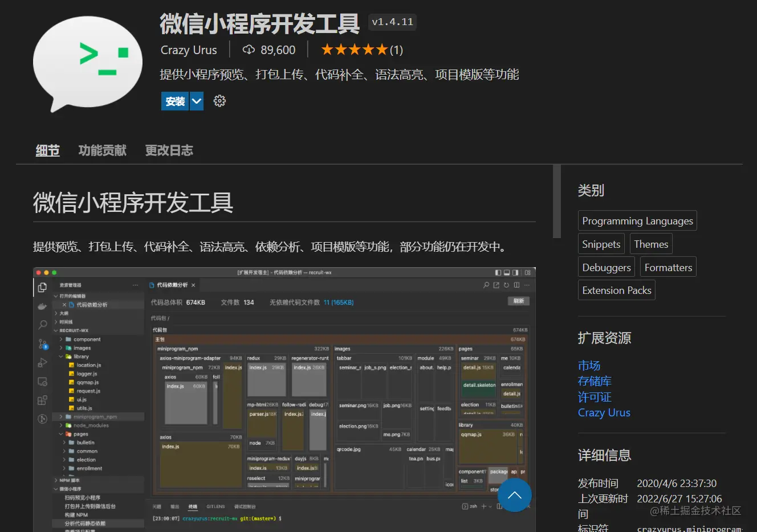Screen dimensions: 757x532
Task: Select the Themes category tag
Action: (651, 244)
